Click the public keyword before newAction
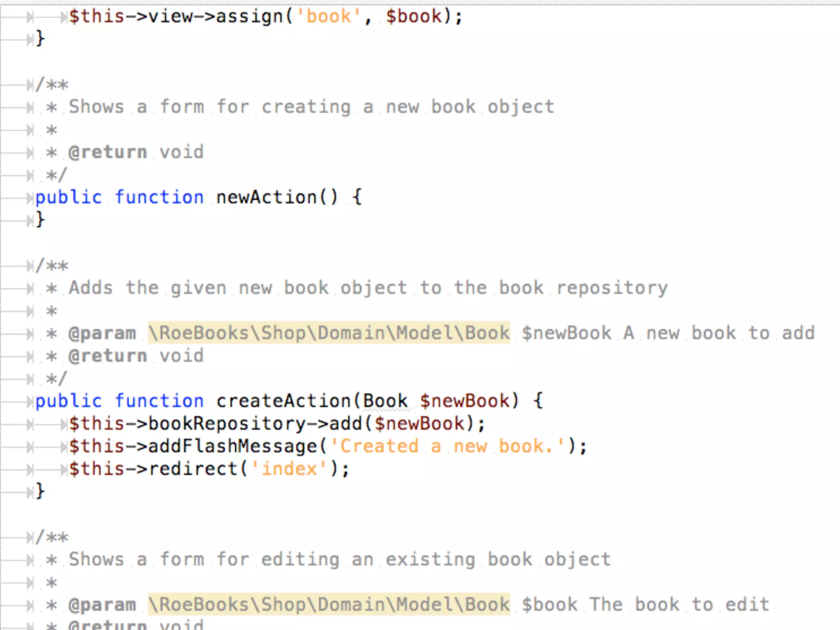This screenshot has height=630, width=840. 68,197
